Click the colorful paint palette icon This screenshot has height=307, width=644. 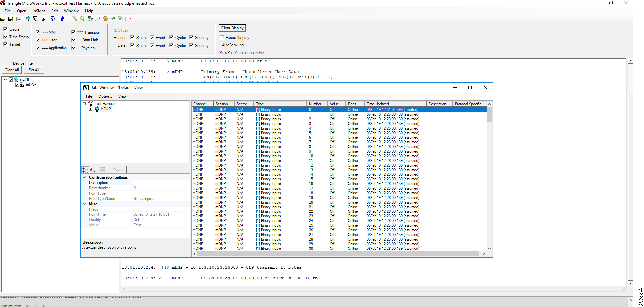(105, 19)
